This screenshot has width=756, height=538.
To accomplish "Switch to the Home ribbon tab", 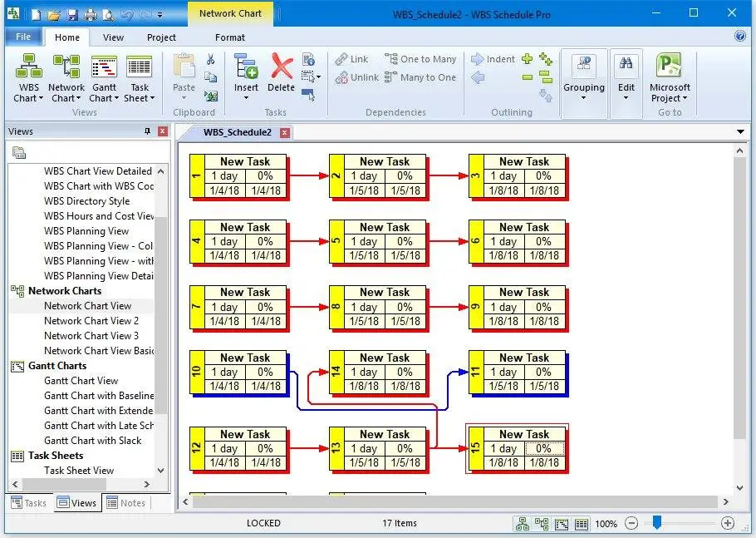I will click(x=67, y=37).
